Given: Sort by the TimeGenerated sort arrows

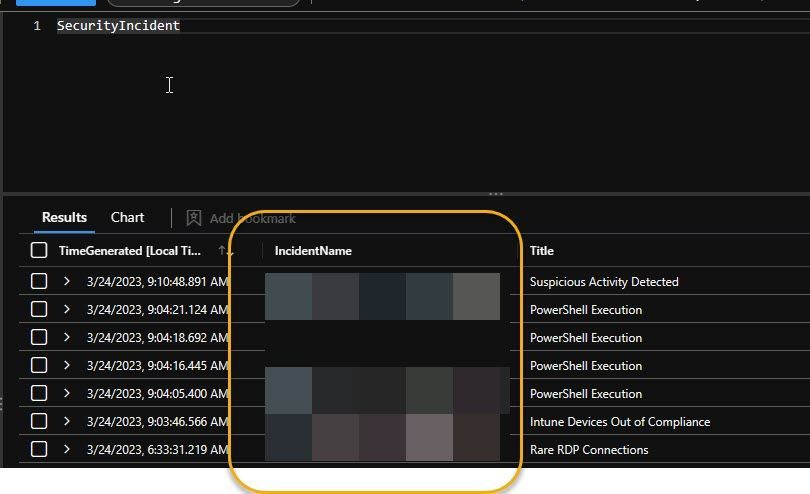Looking at the screenshot, I should 225,251.
